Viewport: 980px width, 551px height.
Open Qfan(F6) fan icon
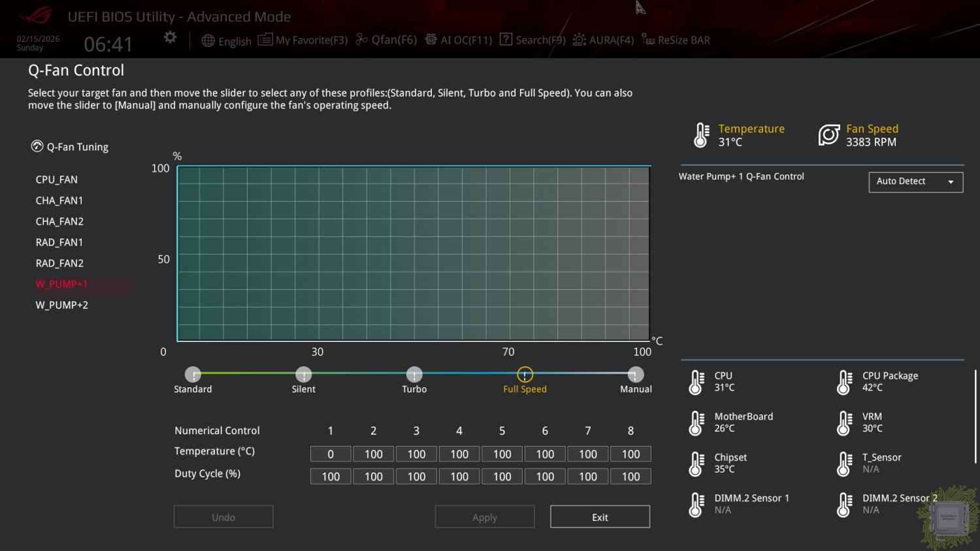(361, 40)
